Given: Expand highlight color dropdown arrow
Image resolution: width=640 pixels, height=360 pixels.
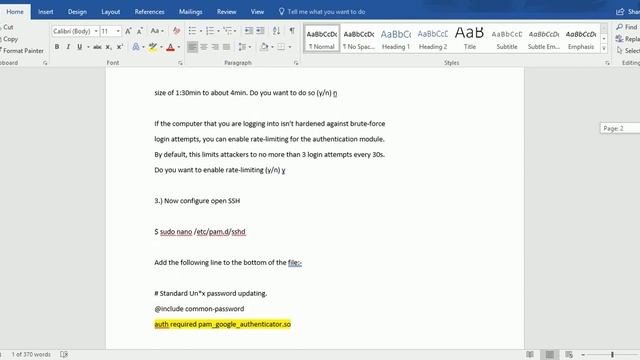Looking at the screenshot, I should click(161, 47).
